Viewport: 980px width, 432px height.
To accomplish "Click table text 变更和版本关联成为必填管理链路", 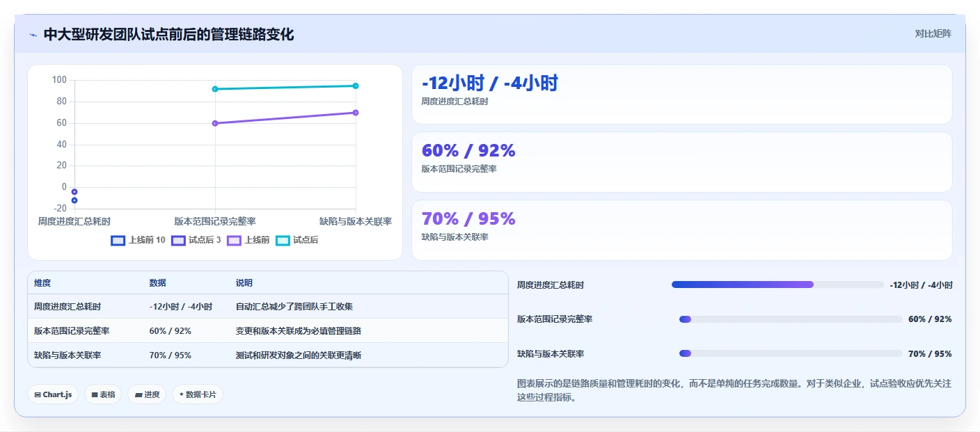I will [299, 330].
